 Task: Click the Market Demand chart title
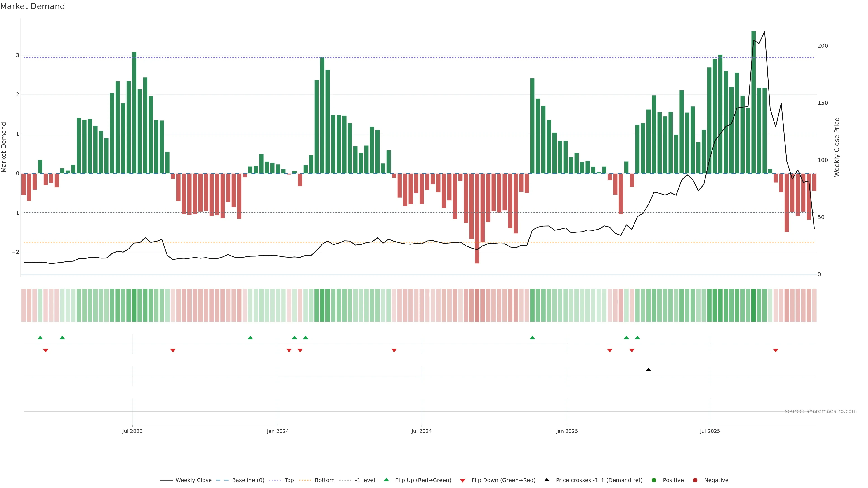point(32,6)
